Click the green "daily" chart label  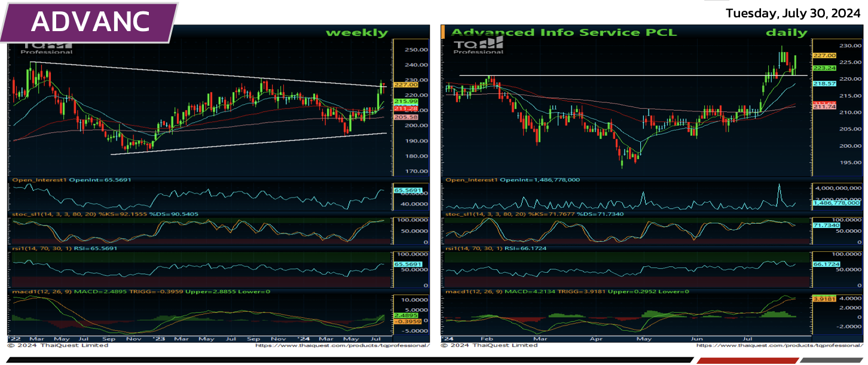click(786, 33)
